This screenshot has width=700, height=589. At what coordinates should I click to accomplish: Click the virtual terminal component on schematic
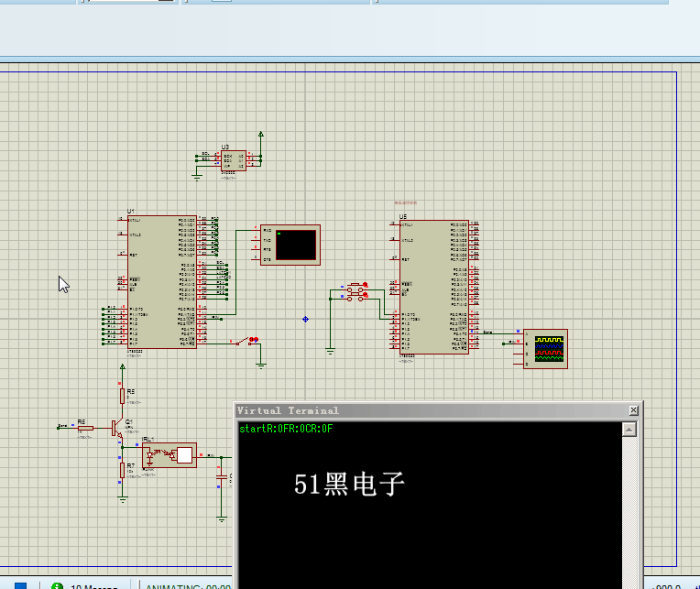(290, 245)
